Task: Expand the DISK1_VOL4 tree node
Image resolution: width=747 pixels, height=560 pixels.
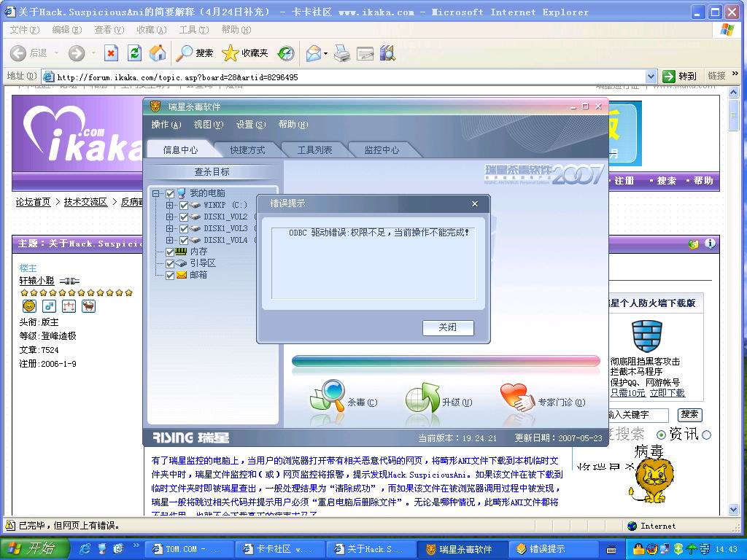Action: (x=169, y=240)
